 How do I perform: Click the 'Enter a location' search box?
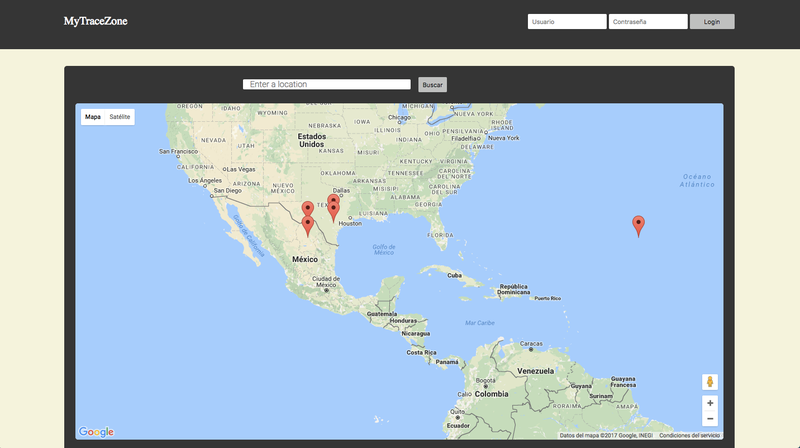tap(327, 85)
